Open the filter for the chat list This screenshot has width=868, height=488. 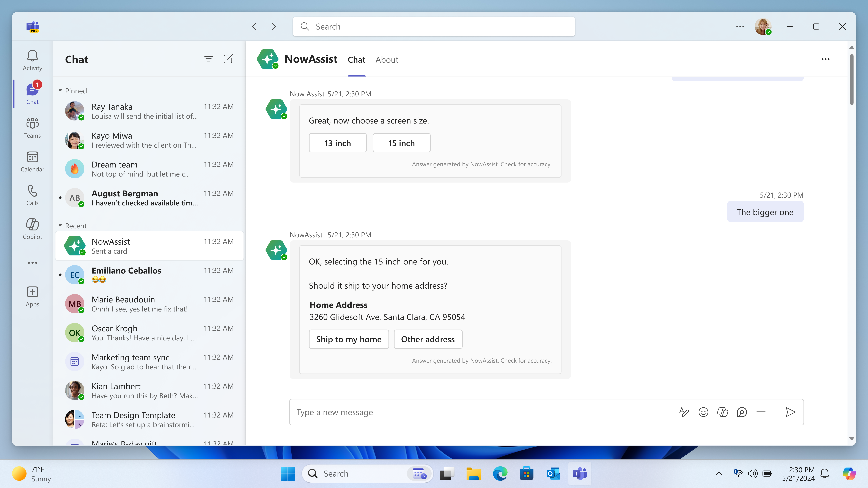pyautogui.click(x=209, y=59)
